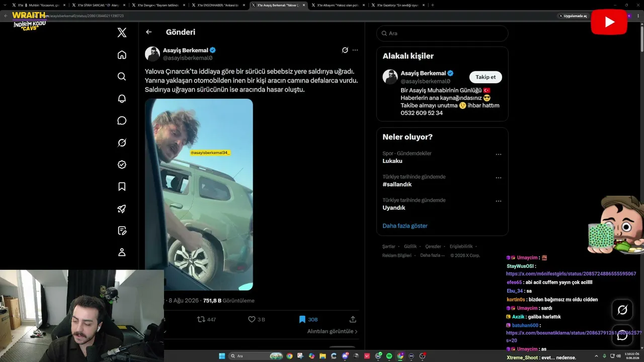Expand the Daha fazla footer menu
This screenshot has height=362, width=644.
click(x=433, y=255)
